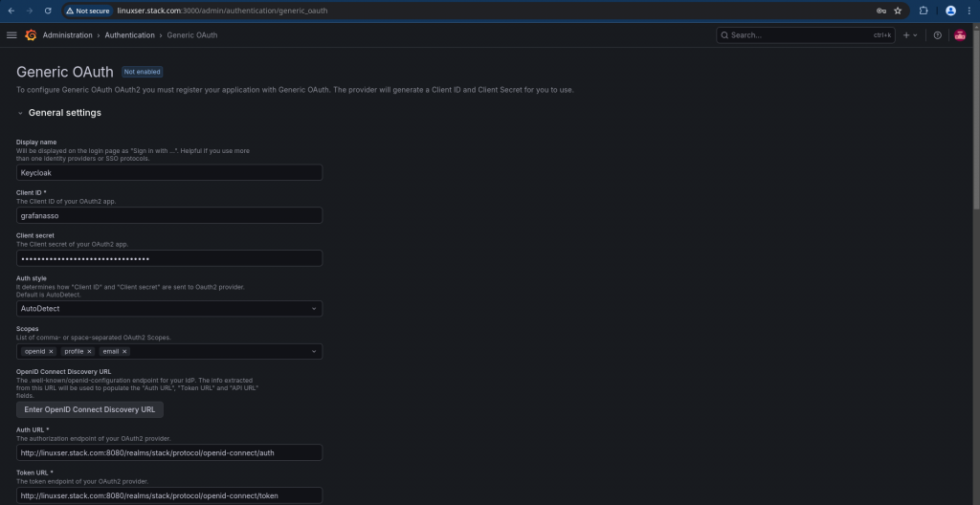
Task: Open the Help question mark icon
Action: (x=938, y=35)
